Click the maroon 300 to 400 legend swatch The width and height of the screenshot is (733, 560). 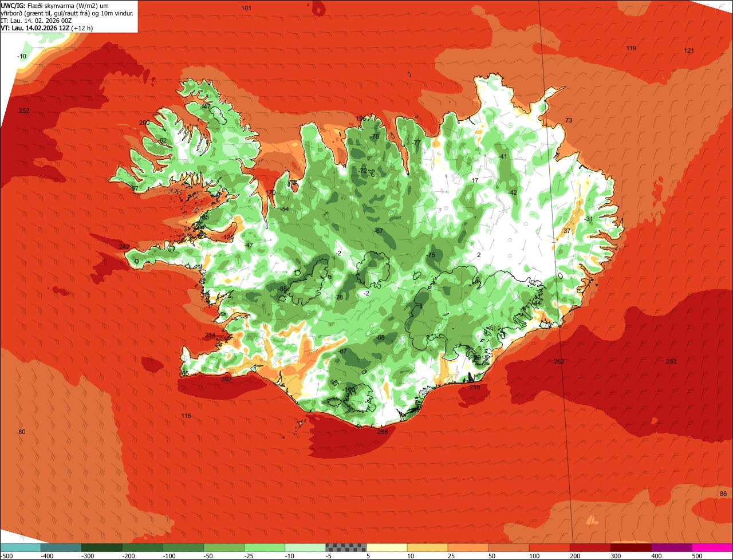(630, 547)
